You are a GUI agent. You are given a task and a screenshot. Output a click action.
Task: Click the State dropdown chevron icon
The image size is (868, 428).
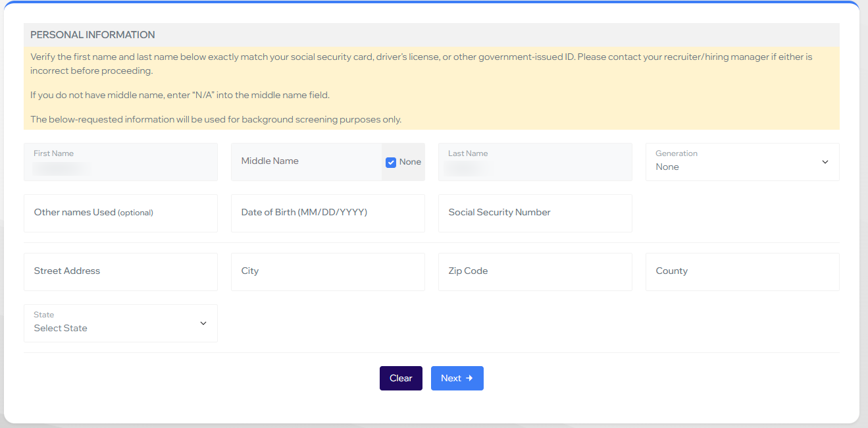pyautogui.click(x=203, y=323)
